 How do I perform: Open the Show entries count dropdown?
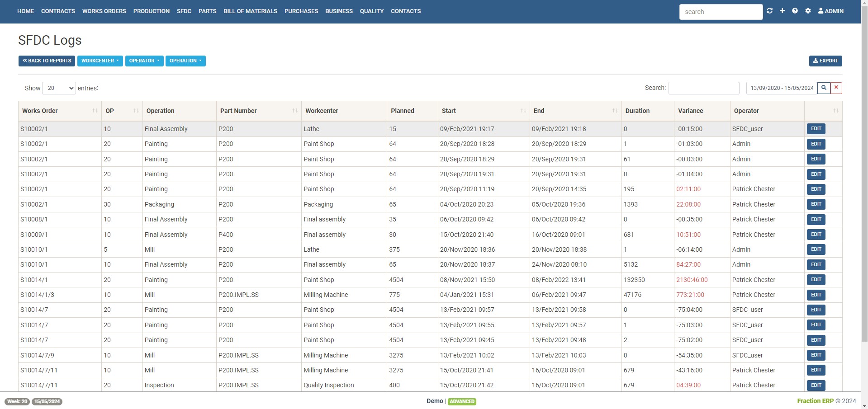pyautogui.click(x=59, y=88)
